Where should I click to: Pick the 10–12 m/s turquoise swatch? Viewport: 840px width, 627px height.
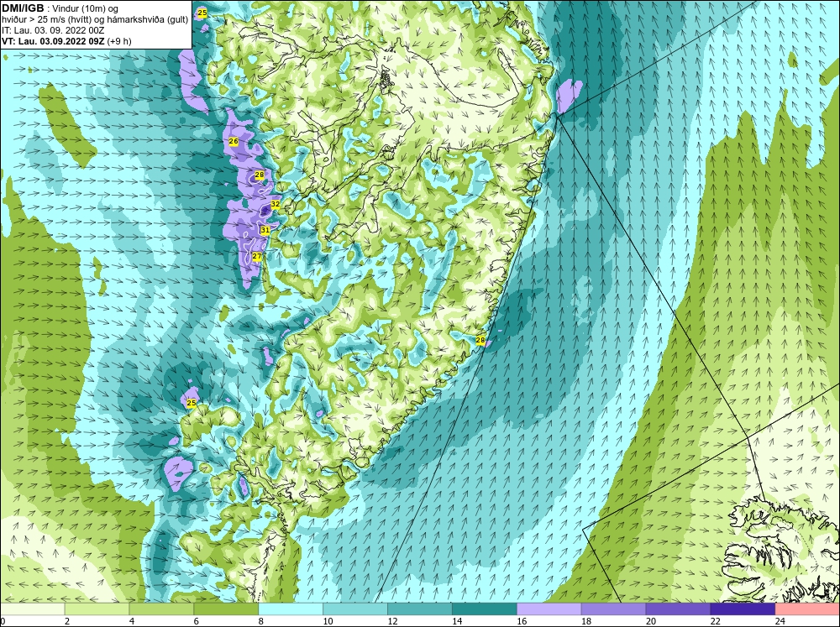[355, 609]
